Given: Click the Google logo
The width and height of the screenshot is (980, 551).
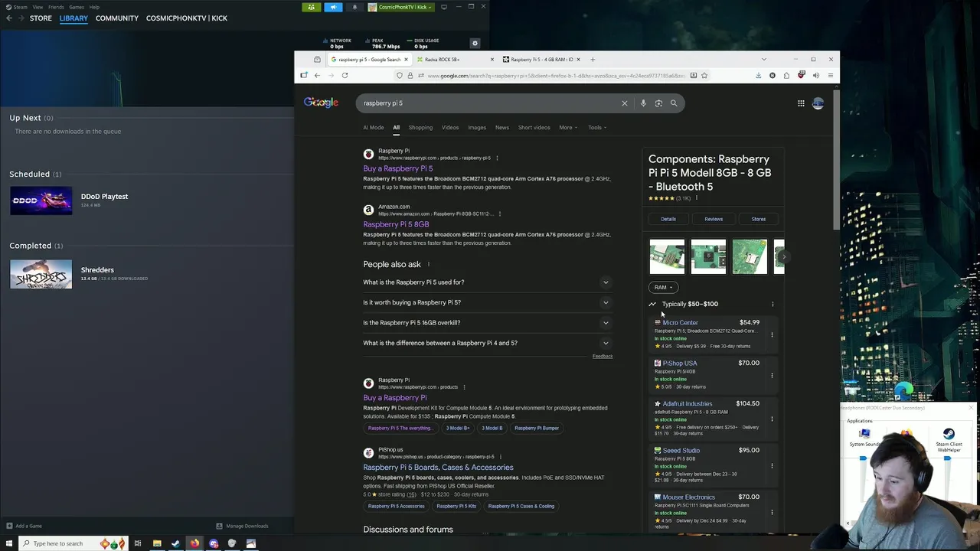Looking at the screenshot, I should click(321, 103).
